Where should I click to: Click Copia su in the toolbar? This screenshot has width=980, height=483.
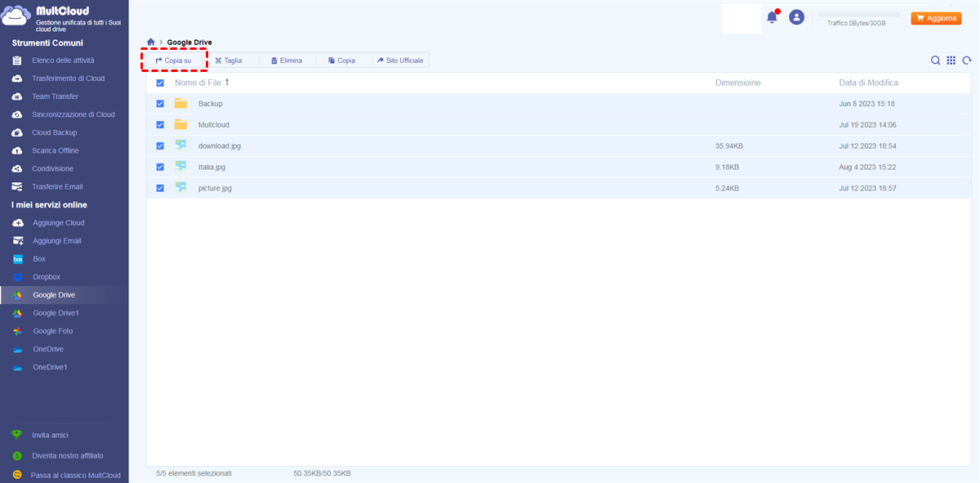[x=173, y=60]
